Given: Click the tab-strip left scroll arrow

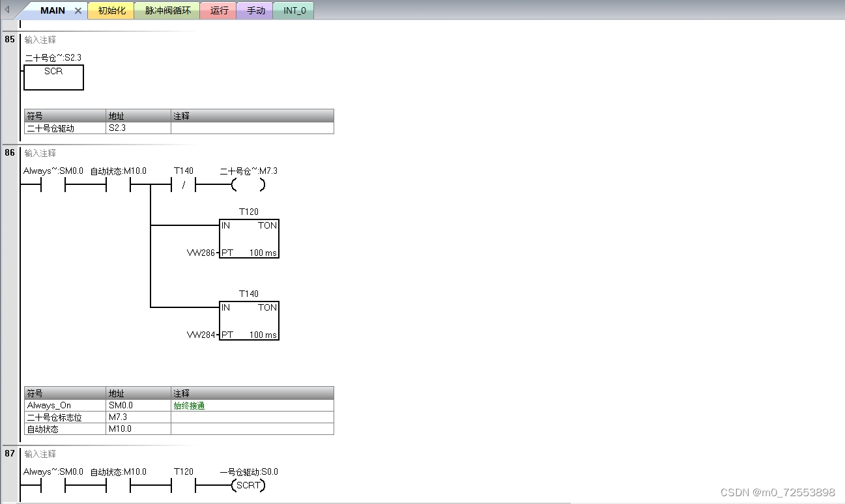Looking at the screenshot, I should pos(7,10).
